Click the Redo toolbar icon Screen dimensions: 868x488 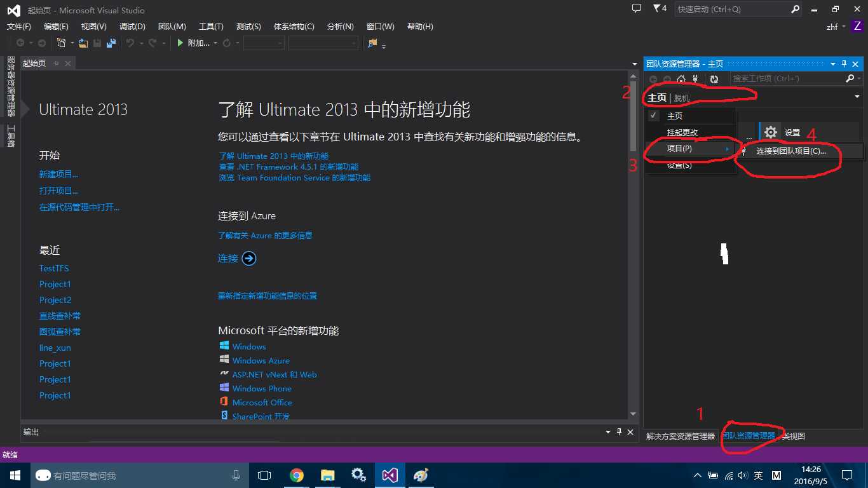coord(153,43)
